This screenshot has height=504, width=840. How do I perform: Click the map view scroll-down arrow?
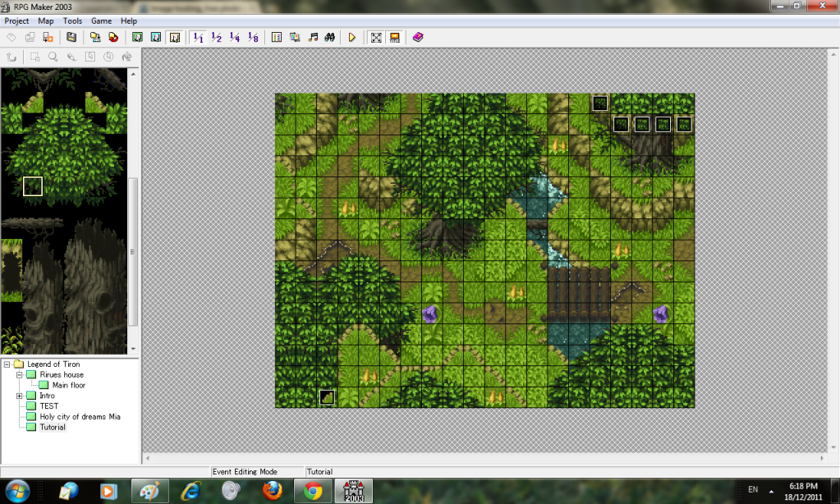pos(833,447)
